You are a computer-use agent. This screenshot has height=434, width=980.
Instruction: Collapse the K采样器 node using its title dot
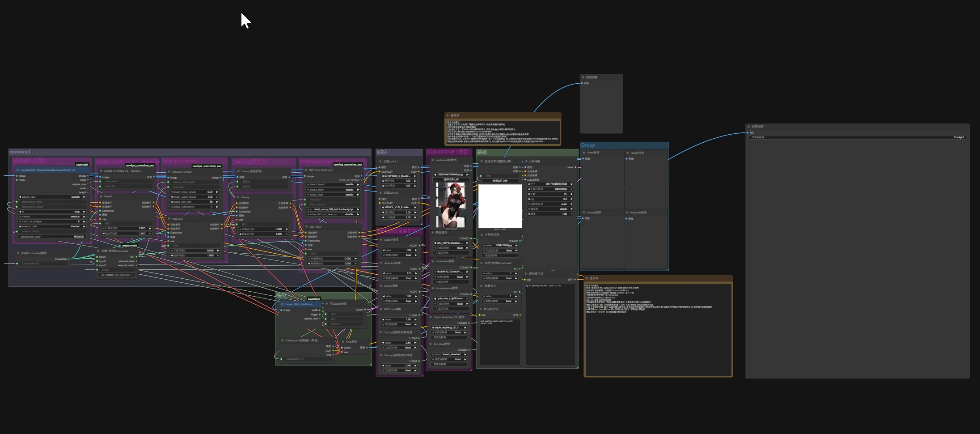point(526,162)
